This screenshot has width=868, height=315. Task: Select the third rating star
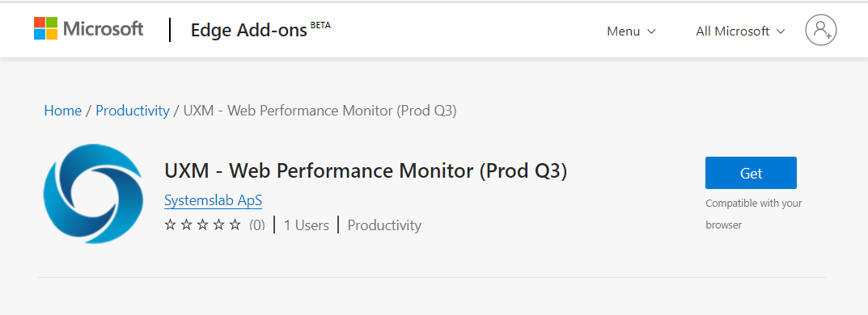pos(202,225)
